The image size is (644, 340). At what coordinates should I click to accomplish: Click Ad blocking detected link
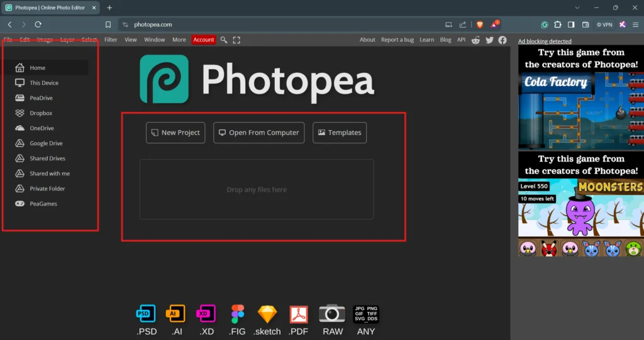click(545, 41)
